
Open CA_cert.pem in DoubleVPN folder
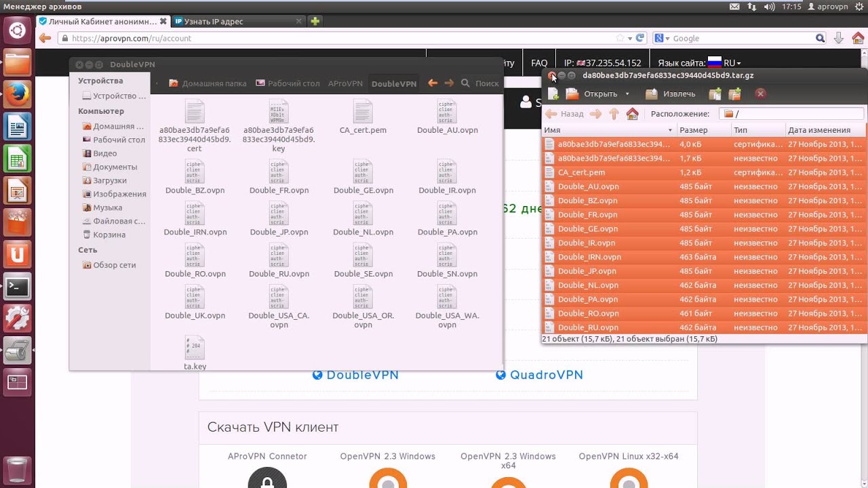(x=363, y=117)
